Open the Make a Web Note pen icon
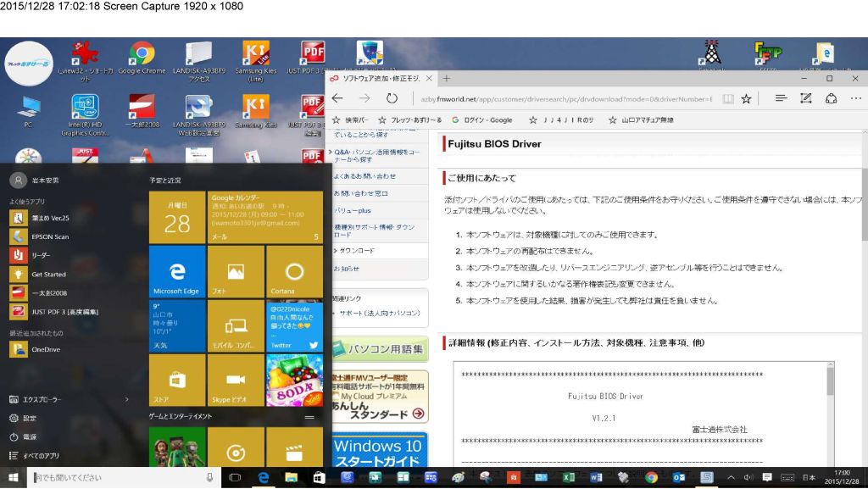 click(x=806, y=98)
